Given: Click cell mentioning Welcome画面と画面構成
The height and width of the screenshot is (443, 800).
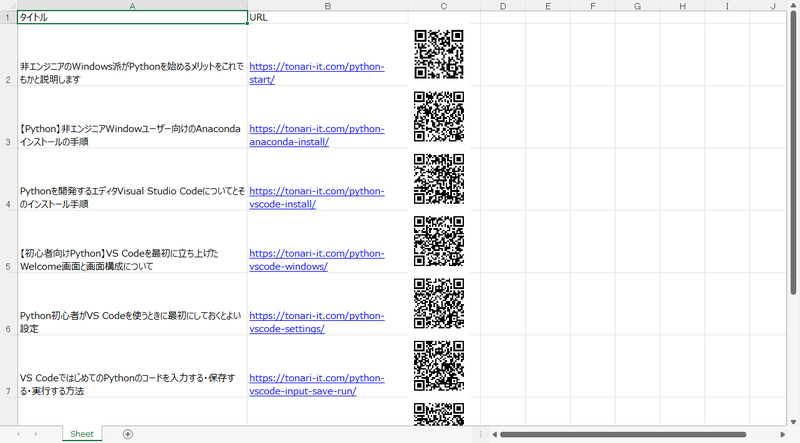Looking at the screenshot, I should [132, 241].
